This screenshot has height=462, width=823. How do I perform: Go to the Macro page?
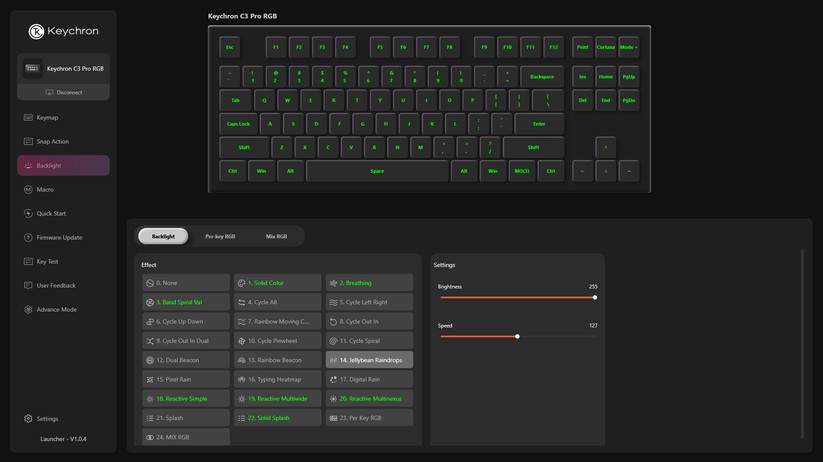[45, 190]
